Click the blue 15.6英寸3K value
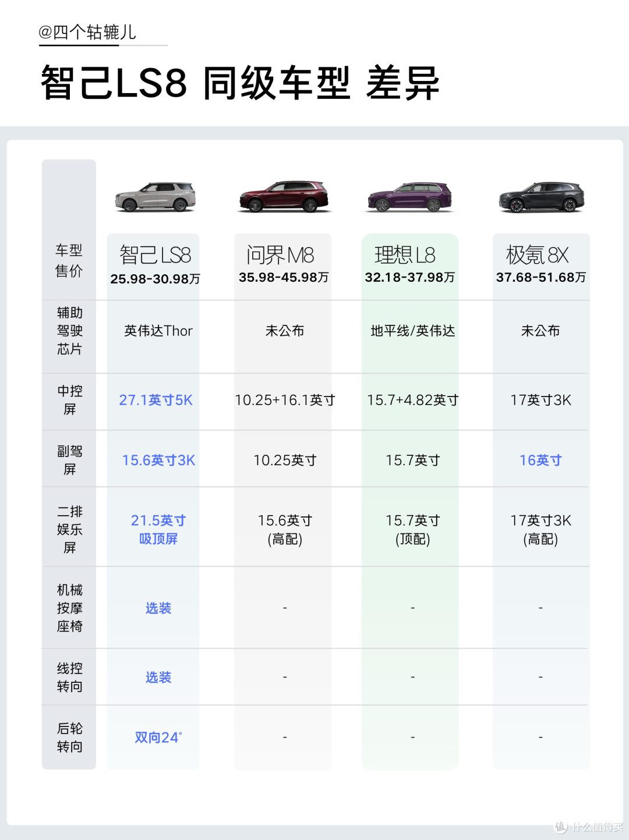Screen dimensions: 629x840 [158, 460]
